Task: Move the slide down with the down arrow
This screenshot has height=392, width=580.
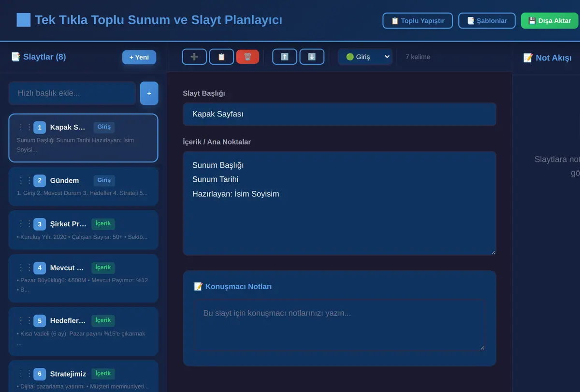Action: tap(312, 57)
